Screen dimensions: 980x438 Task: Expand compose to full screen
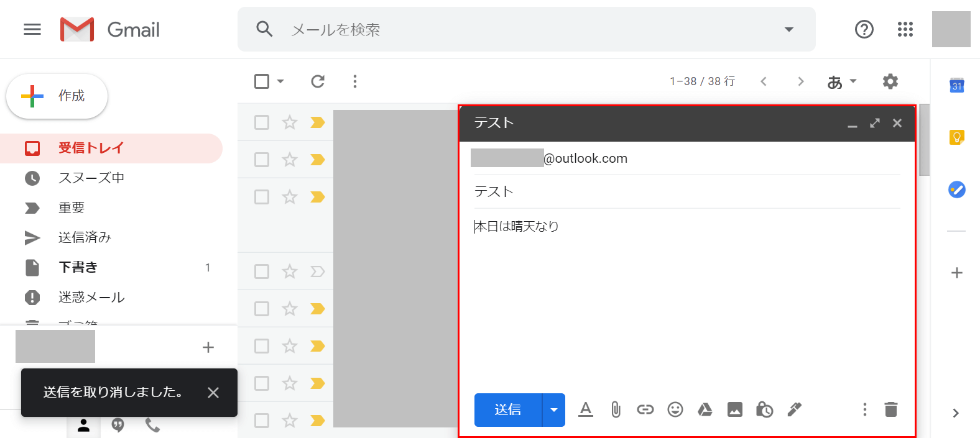pos(875,123)
